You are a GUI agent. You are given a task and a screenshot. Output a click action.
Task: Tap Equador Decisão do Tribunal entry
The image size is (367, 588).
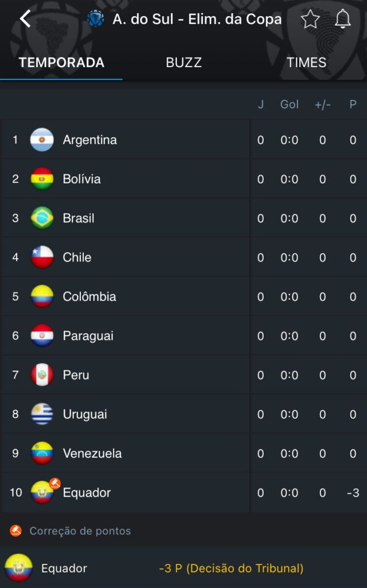[x=231, y=568]
